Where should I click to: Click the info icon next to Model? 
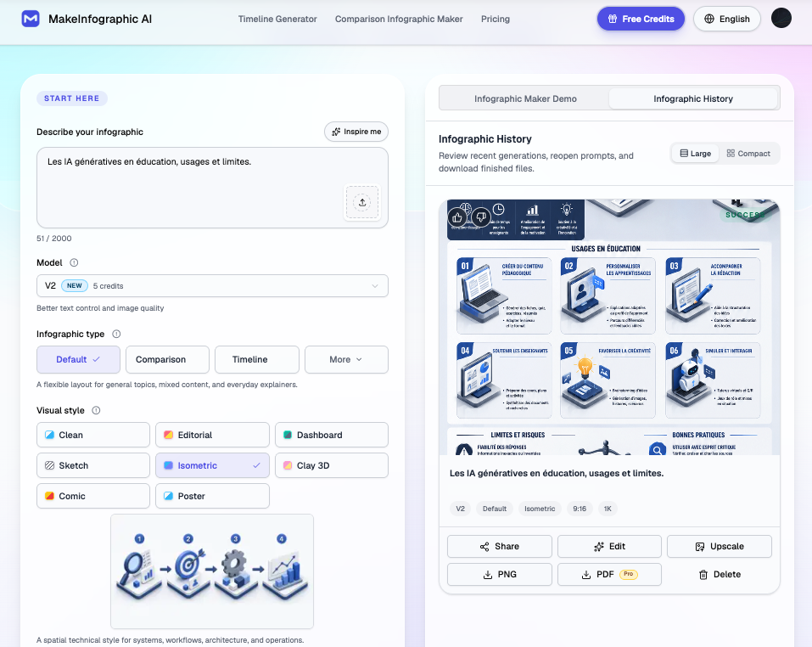coord(74,262)
